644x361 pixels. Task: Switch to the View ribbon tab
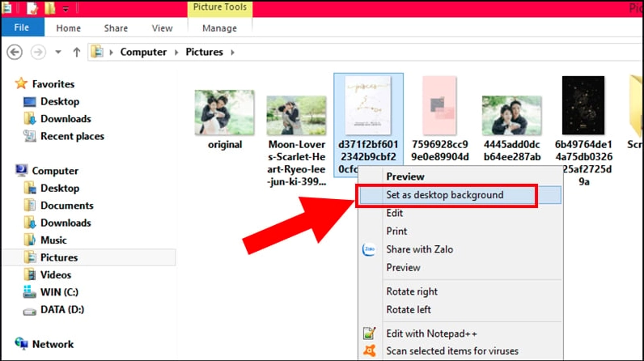pos(162,28)
